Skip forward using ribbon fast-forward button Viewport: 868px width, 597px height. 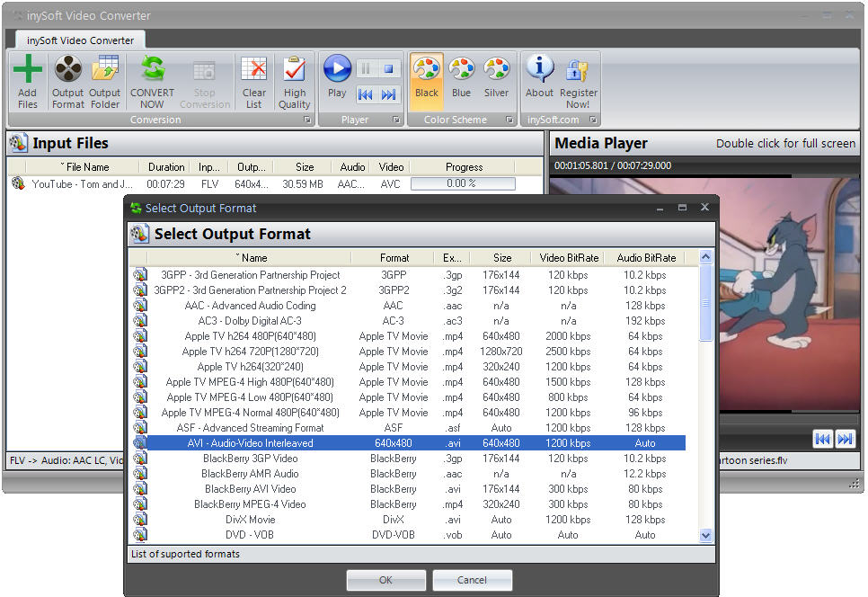pos(388,94)
